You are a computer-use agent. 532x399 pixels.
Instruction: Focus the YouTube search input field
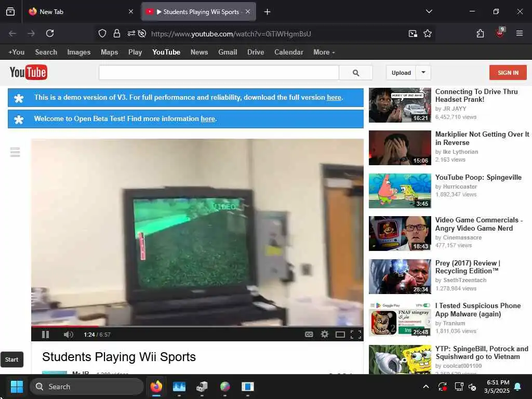219,73
